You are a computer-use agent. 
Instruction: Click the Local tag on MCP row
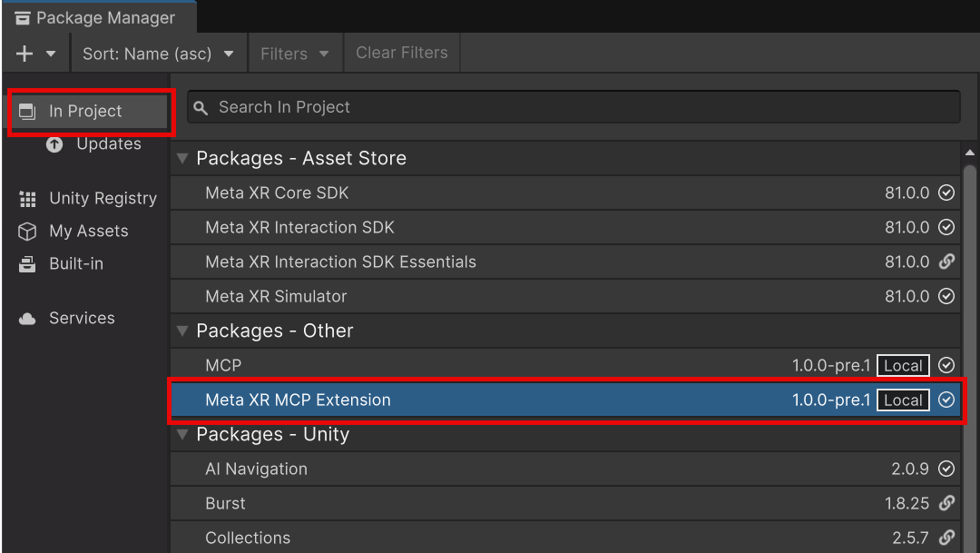pos(903,366)
